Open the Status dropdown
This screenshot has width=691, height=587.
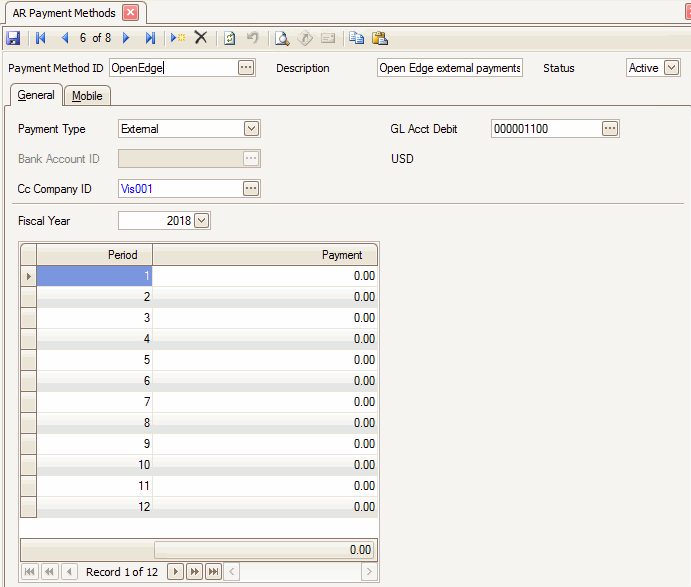pos(671,68)
